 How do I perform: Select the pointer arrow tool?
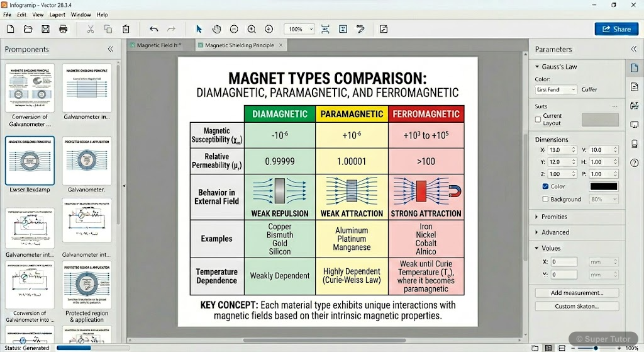199,29
